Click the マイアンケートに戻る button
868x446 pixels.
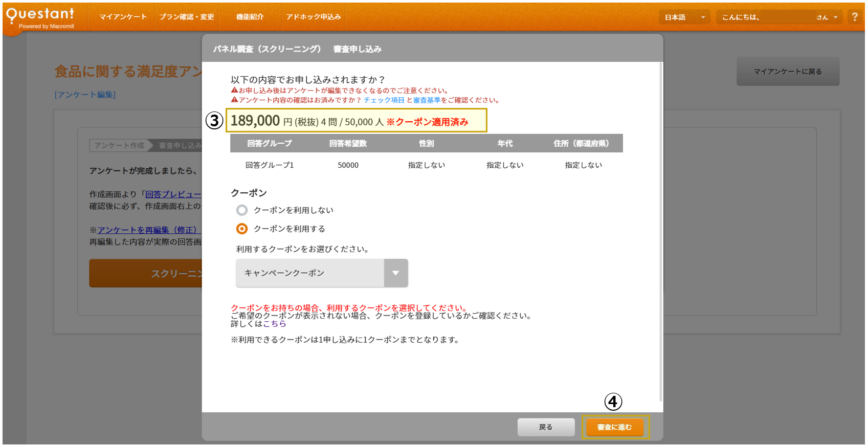787,72
